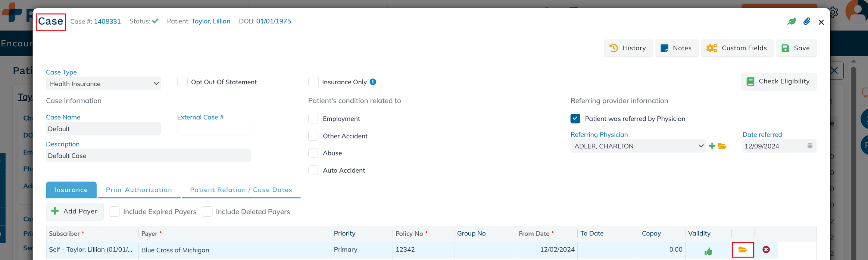
Task: Switch to the Prior Authorization tab
Action: [139, 190]
